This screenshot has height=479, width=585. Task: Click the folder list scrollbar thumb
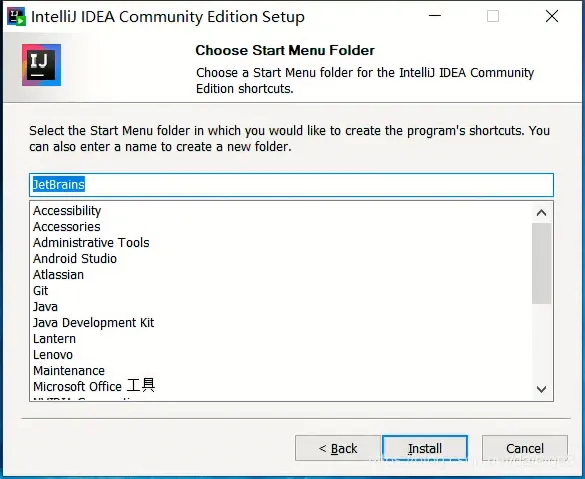point(541,264)
